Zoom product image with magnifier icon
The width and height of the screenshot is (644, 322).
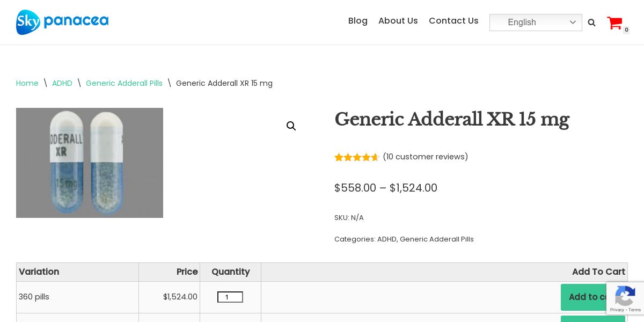(x=291, y=126)
